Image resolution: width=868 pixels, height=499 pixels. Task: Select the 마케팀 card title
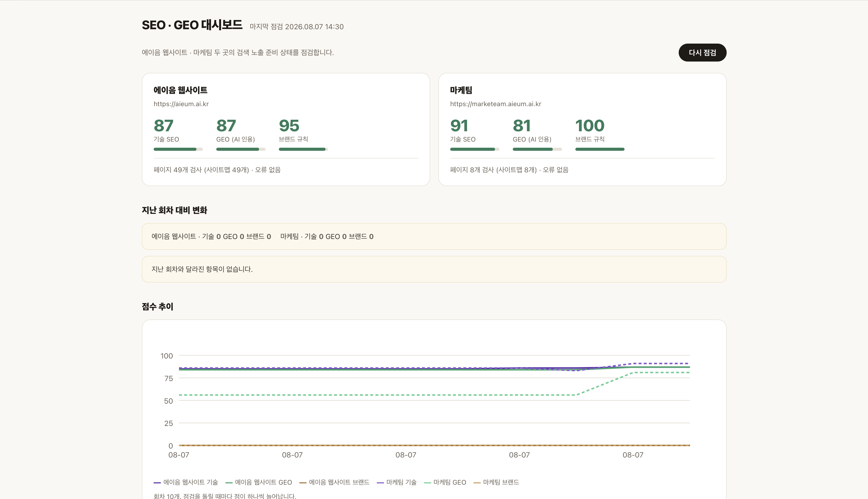tap(461, 90)
